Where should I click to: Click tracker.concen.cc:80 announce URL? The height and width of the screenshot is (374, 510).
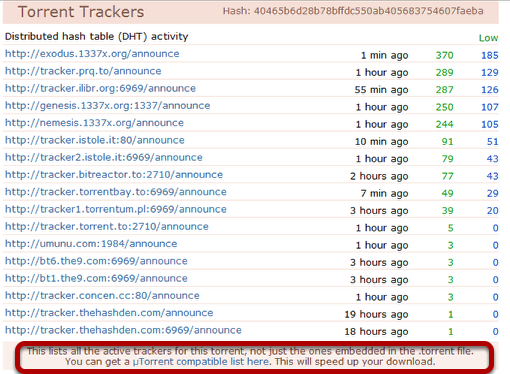(x=102, y=296)
